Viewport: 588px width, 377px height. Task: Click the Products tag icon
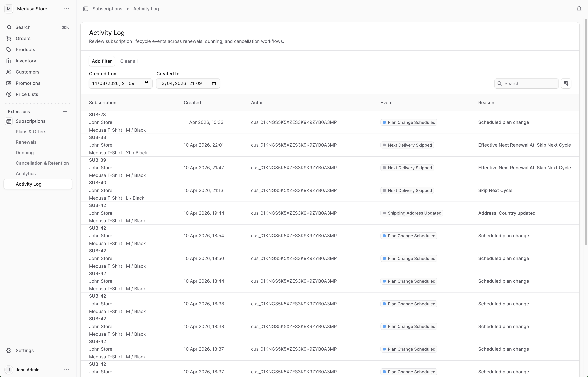coord(9,49)
